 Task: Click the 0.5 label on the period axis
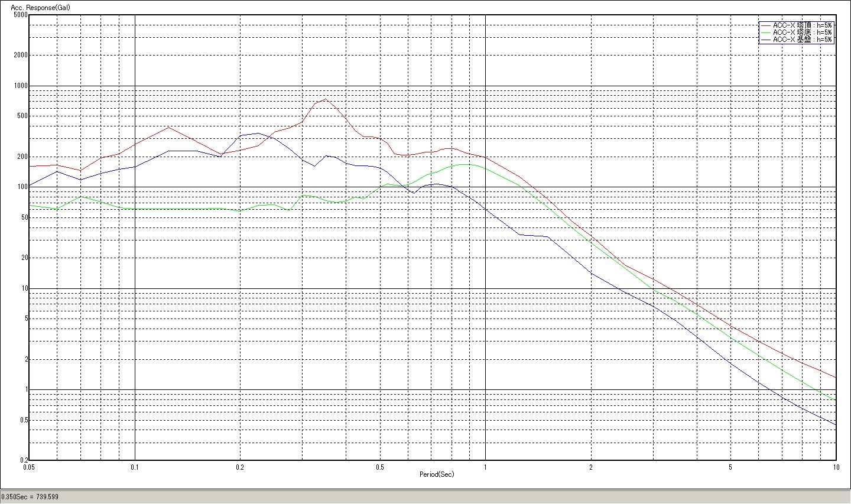380,467
